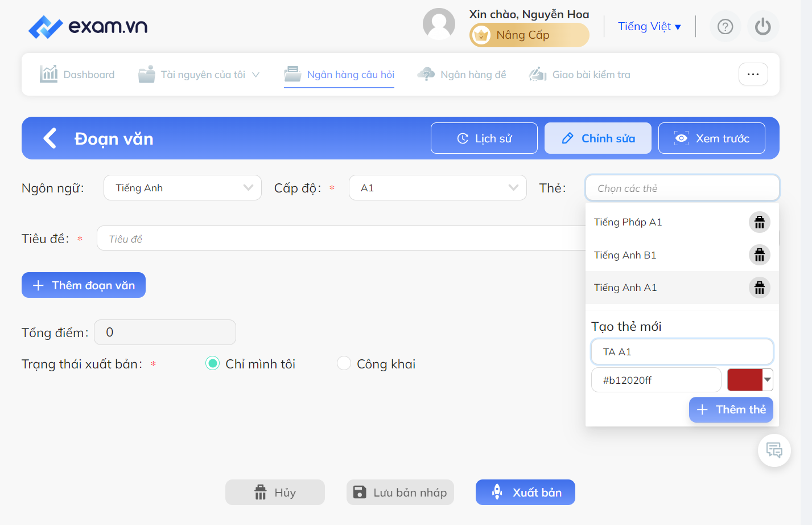
Task: Click the TA A1 new tag name field
Action: [x=682, y=352]
